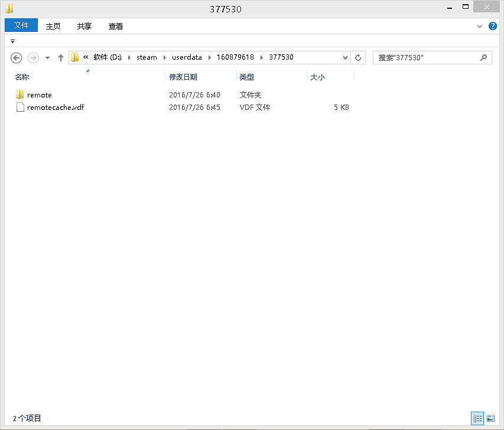Open the remote folder

point(38,95)
